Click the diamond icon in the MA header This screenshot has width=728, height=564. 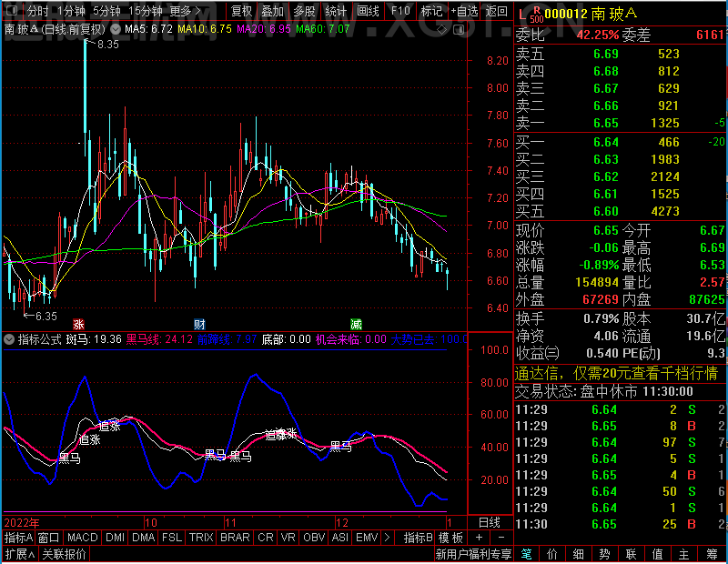(x=442, y=30)
